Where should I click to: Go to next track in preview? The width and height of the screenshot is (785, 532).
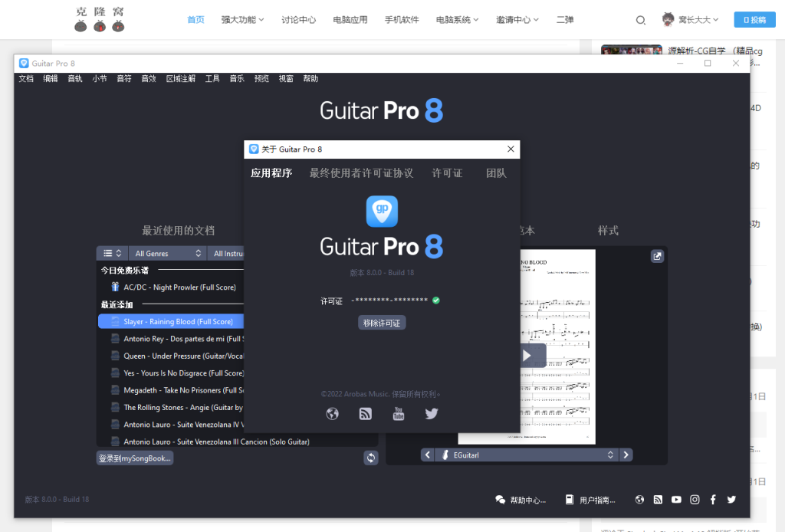click(x=626, y=455)
